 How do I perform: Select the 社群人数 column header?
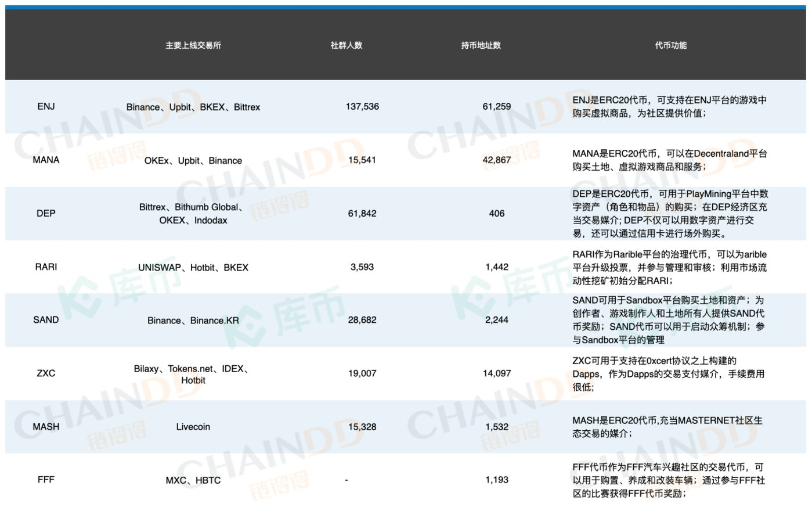point(347,45)
